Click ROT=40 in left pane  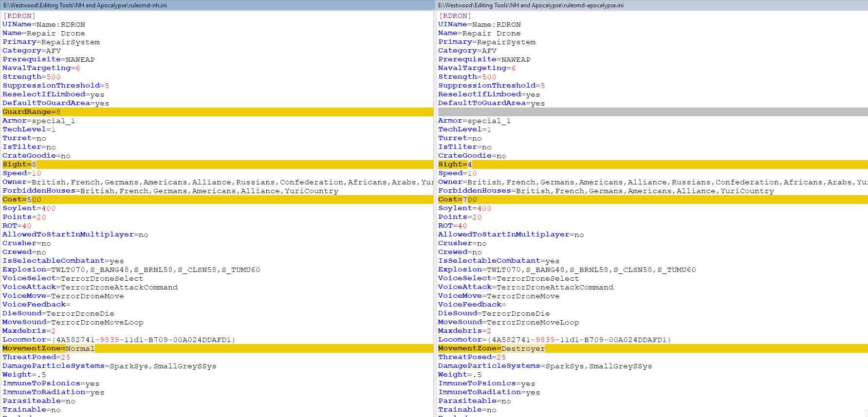pyautogui.click(x=17, y=226)
